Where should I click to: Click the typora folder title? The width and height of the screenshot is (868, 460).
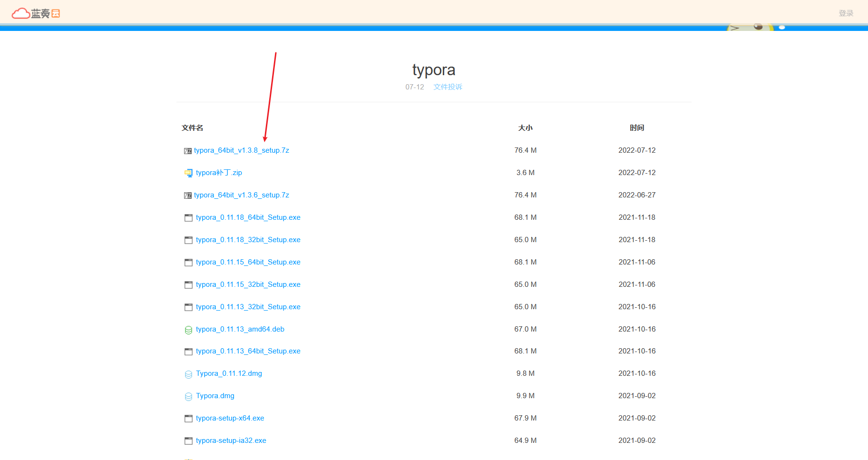(434, 70)
